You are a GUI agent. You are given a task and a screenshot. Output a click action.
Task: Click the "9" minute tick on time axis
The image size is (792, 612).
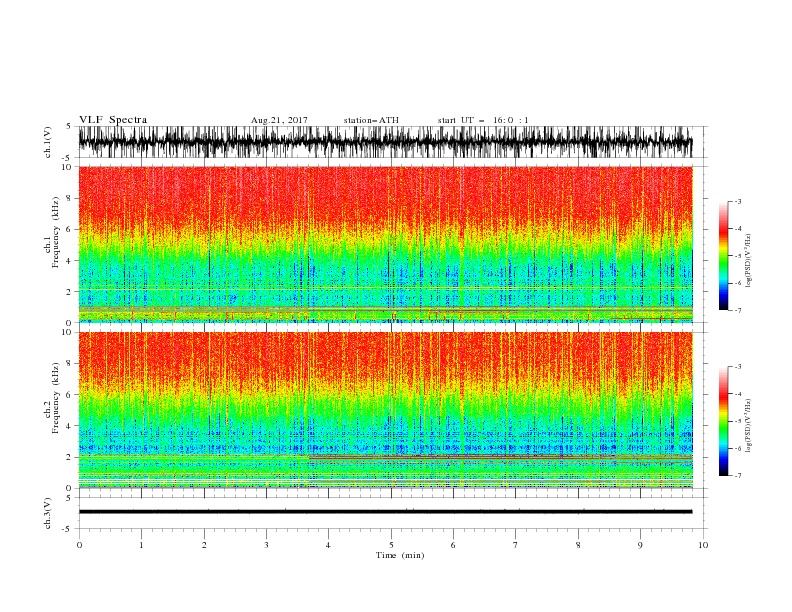tap(640, 545)
